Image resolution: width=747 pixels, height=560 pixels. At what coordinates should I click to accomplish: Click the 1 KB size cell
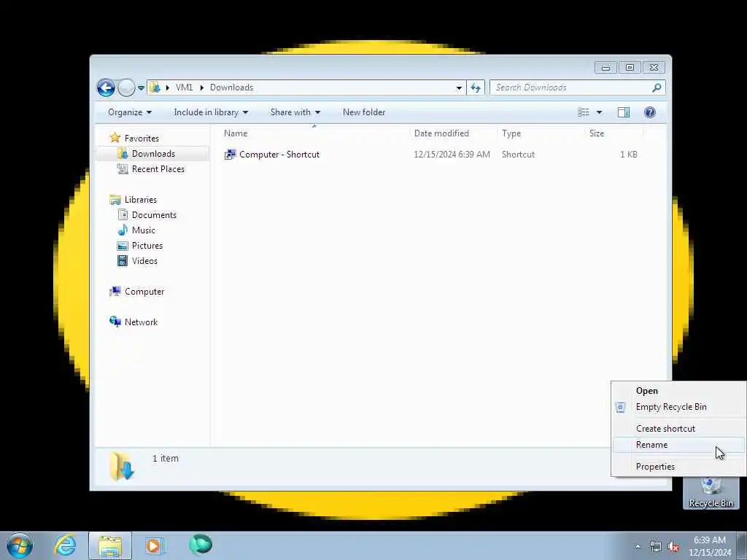pyautogui.click(x=628, y=155)
